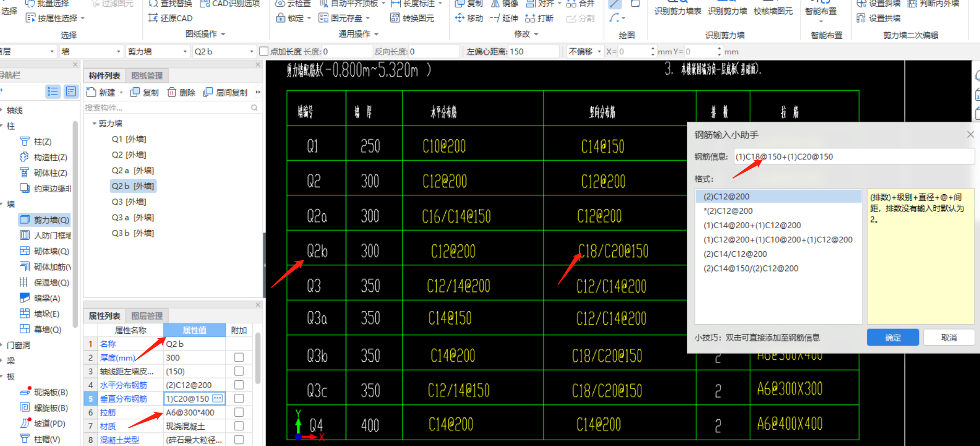This screenshot has width=980, height=446.
Task: Switch to 构件列表 tab
Action: pos(104,76)
